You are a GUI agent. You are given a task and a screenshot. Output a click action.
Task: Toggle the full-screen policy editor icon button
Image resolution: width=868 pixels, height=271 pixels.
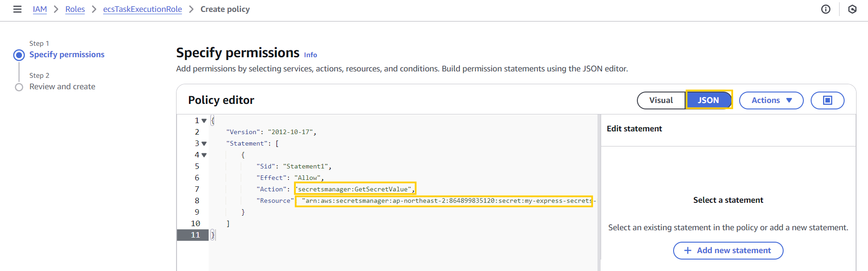coord(827,100)
